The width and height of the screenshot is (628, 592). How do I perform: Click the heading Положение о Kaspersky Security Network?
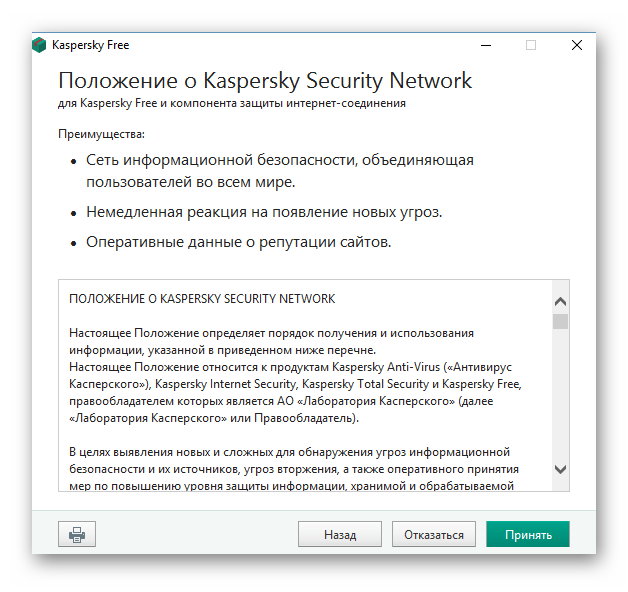[x=265, y=81]
